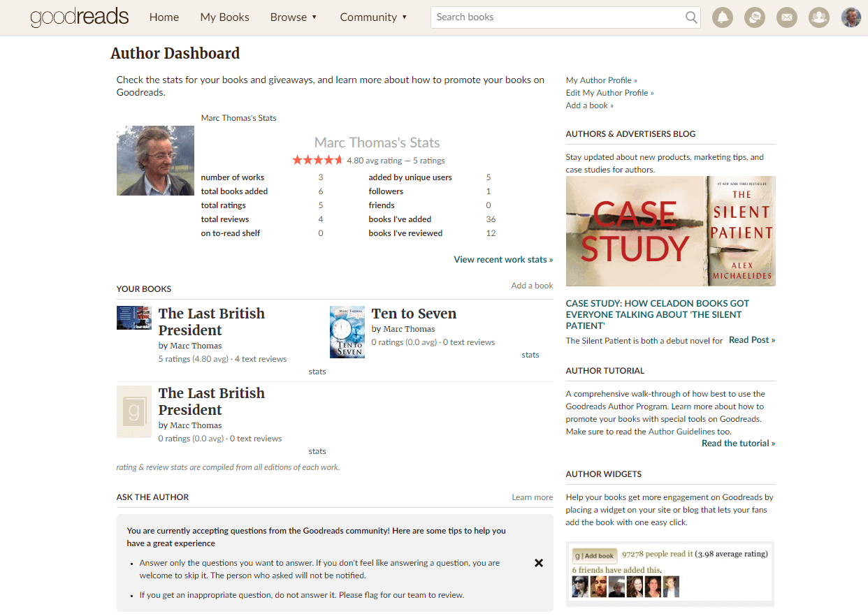Open the My Author Profile link
Image resolution: width=868 pixels, height=616 pixels.
(x=602, y=80)
